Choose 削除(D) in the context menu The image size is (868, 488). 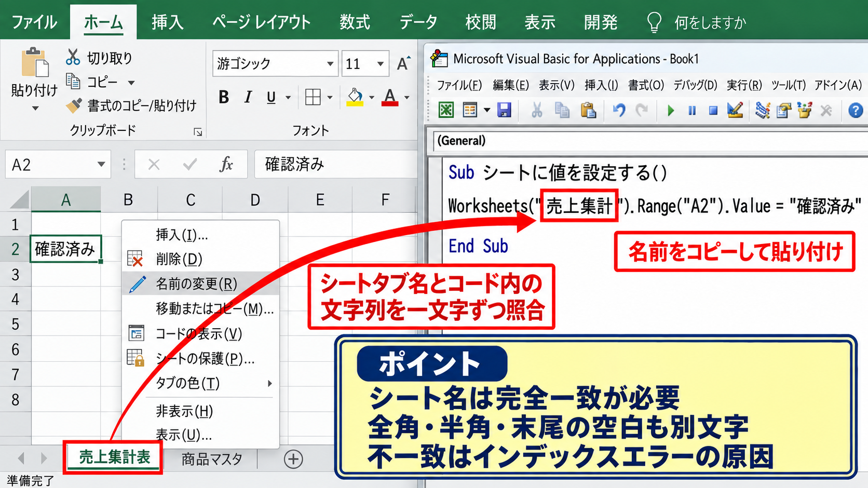(201, 259)
